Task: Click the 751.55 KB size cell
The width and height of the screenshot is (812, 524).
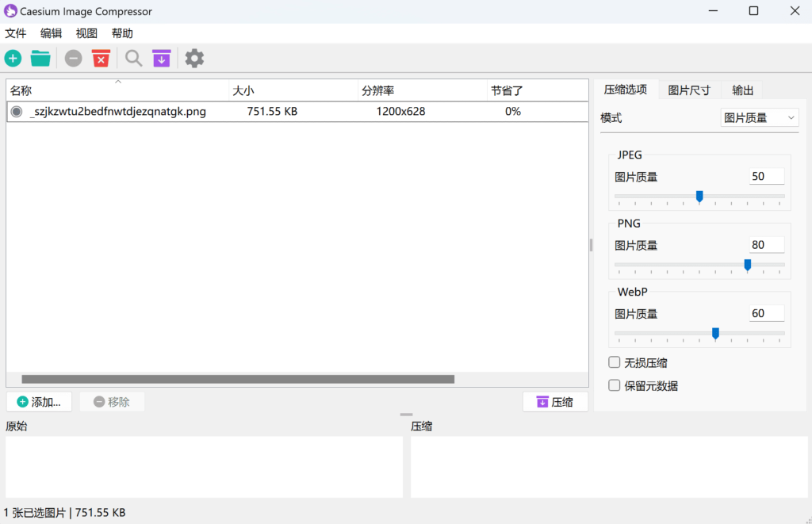Action: coord(273,111)
